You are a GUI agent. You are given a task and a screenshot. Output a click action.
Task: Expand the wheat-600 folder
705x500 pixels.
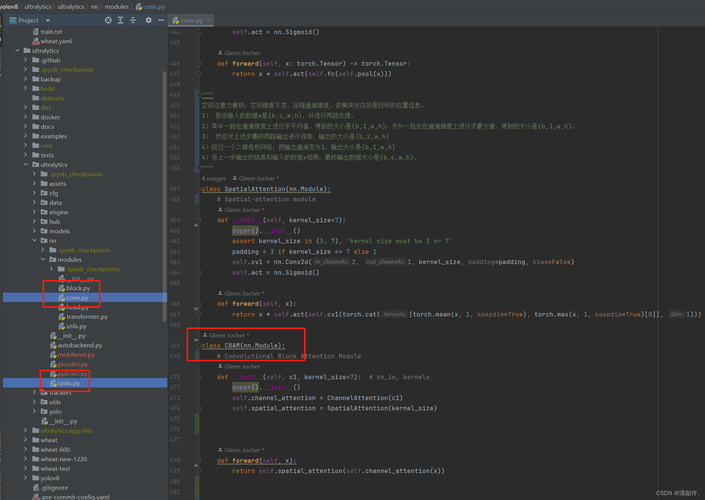pos(26,449)
